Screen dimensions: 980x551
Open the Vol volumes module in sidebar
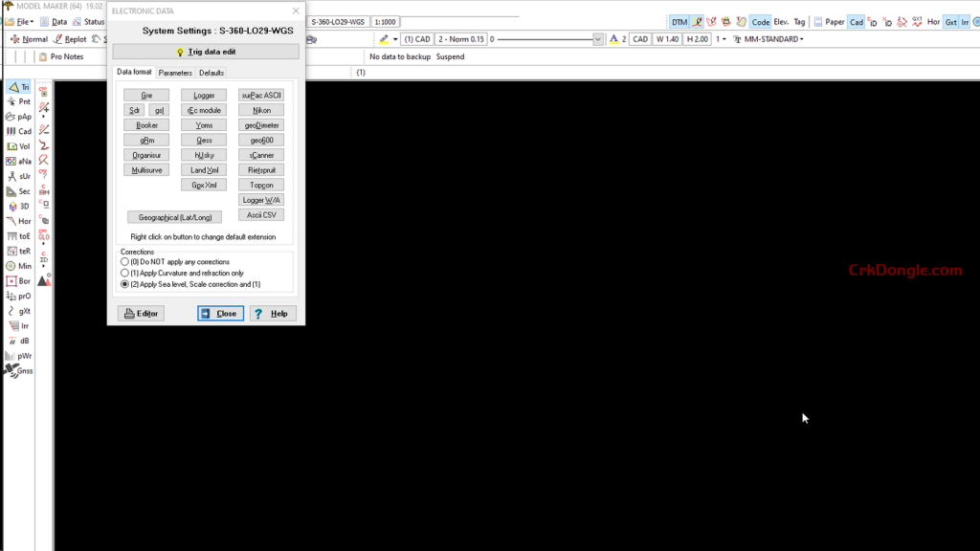19,146
